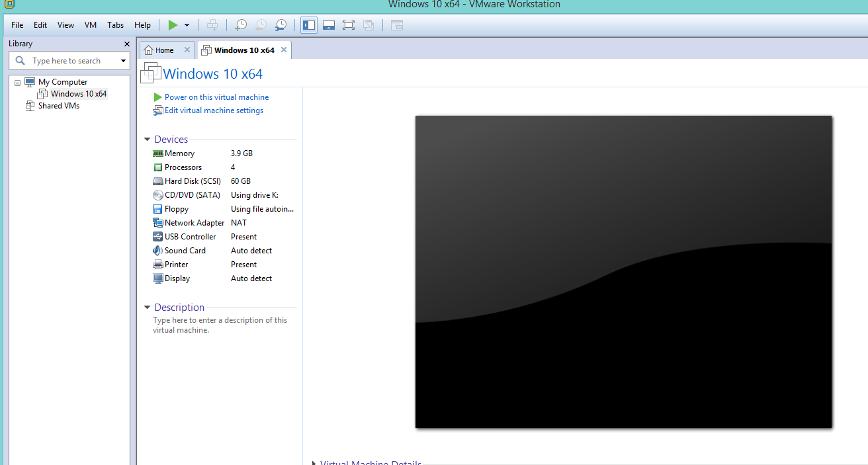Screen dimensions: 868x465
Task: Open the View menu
Action: coord(65,25)
